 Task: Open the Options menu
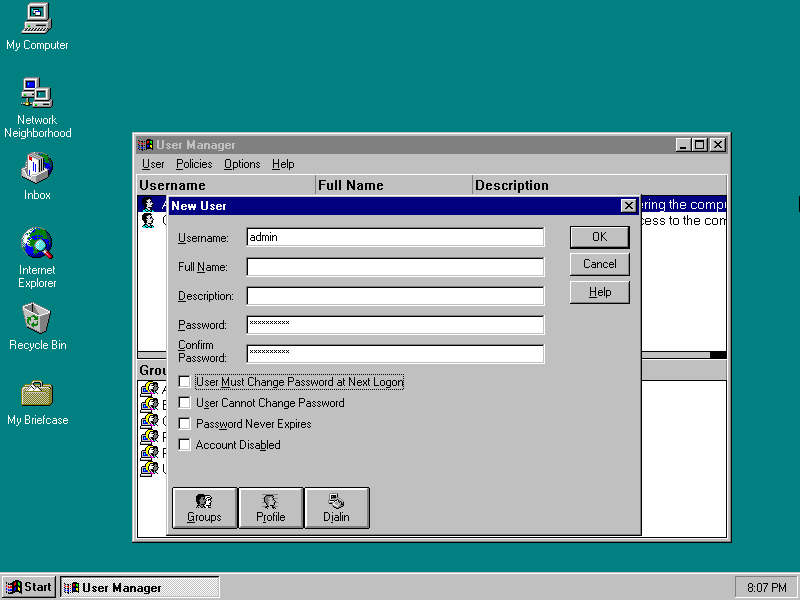[242, 164]
